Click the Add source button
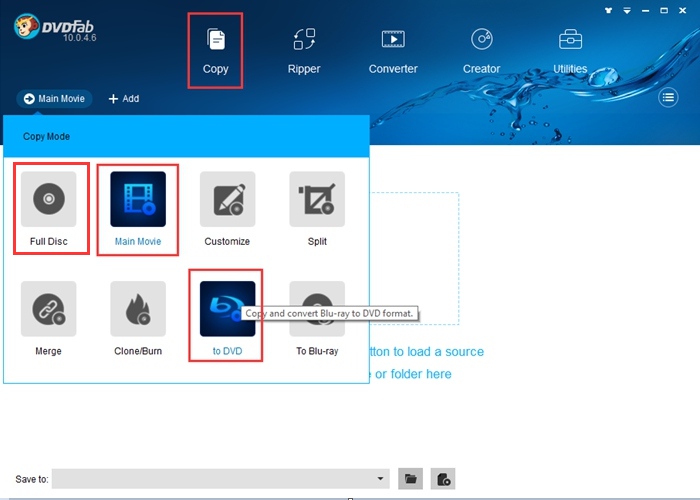Image resolution: width=700 pixels, height=500 pixels. click(x=124, y=99)
